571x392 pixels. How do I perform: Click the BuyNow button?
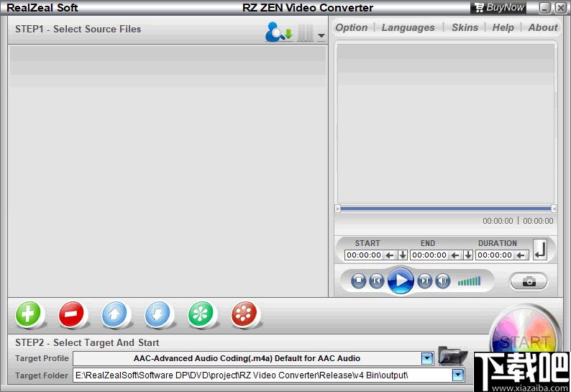[498, 8]
